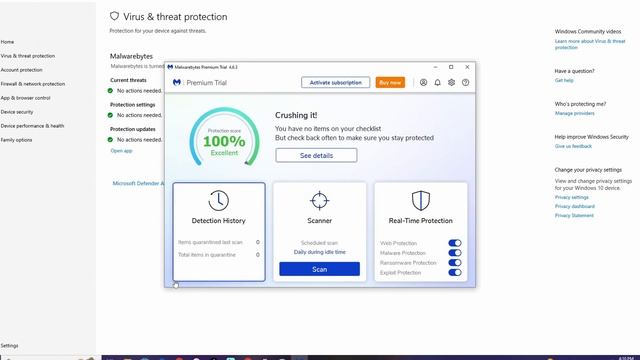Disable the Exploit Protection switch
The image size is (640, 360).
pos(455,272)
